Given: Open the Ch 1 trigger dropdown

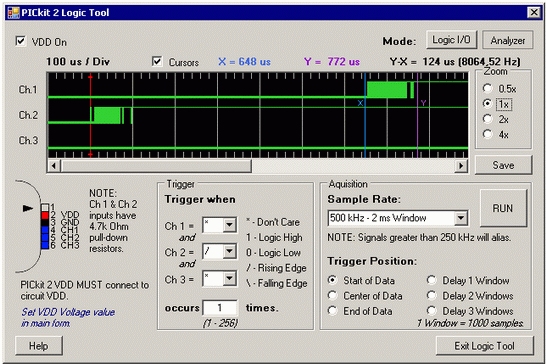Looking at the screenshot, I should point(229,225).
